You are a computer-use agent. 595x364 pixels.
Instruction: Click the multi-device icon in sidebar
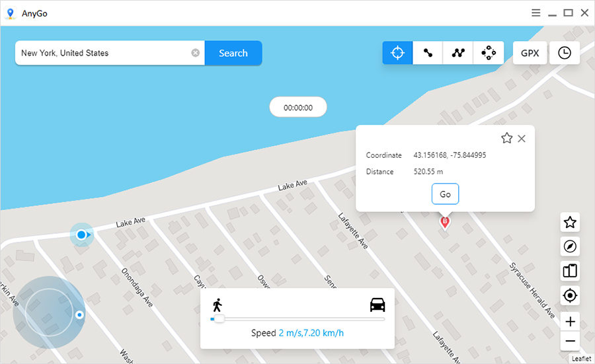point(570,271)
